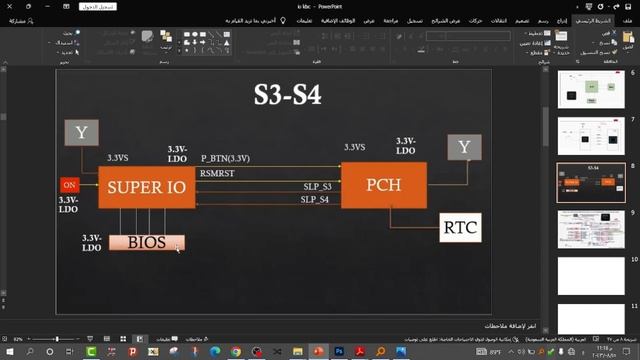Open the Select dropdown
The image size is (640, 360).
pos(69,52)
